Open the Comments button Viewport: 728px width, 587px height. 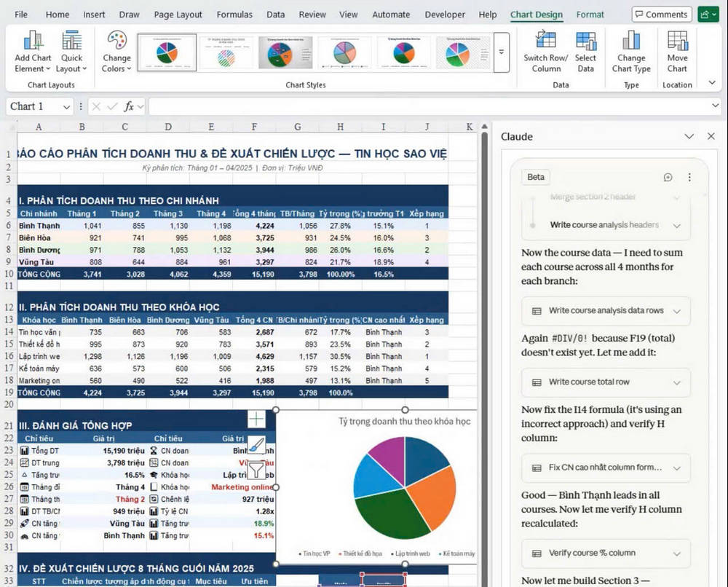[661, 15]
